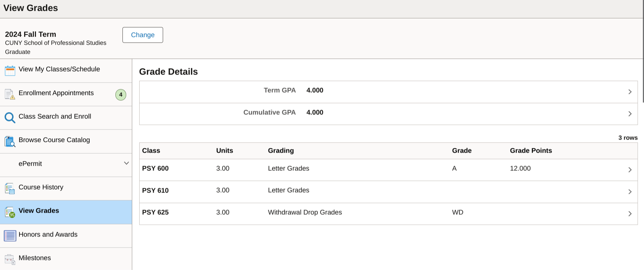Click the 12.000 grade points value
Screen dimensions: 644x270
(520, 168)
